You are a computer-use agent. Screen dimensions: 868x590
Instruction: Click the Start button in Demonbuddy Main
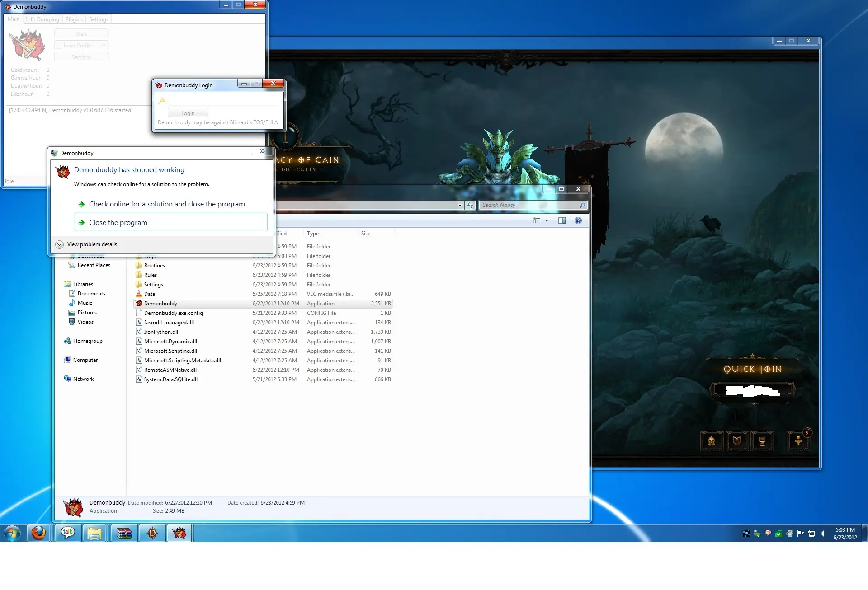click(x=81, y=33)
